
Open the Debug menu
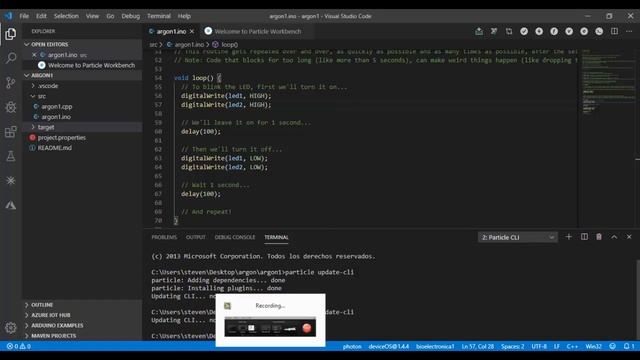131,16
